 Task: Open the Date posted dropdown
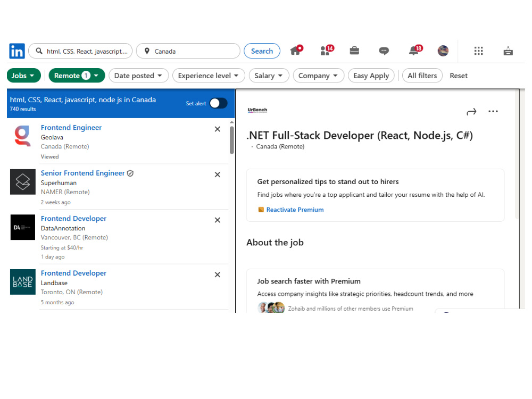pos(138,76)
